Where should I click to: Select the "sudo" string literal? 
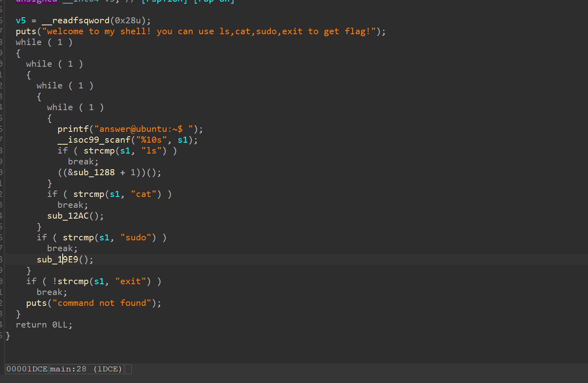[136, 238]
